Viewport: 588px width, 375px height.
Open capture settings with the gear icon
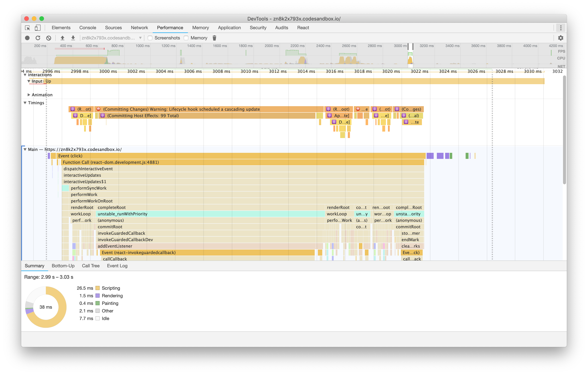click(561, 38)
